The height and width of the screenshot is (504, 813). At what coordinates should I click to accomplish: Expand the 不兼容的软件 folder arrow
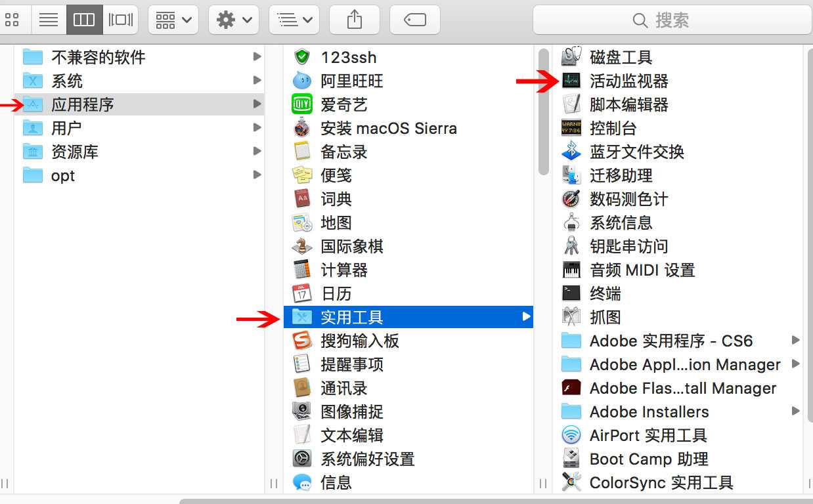pyautogui.click(x=257, y=57)
